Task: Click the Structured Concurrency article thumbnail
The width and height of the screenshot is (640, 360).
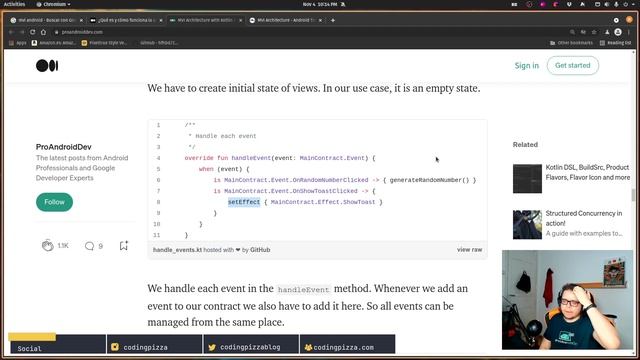Action: point(527,224)
